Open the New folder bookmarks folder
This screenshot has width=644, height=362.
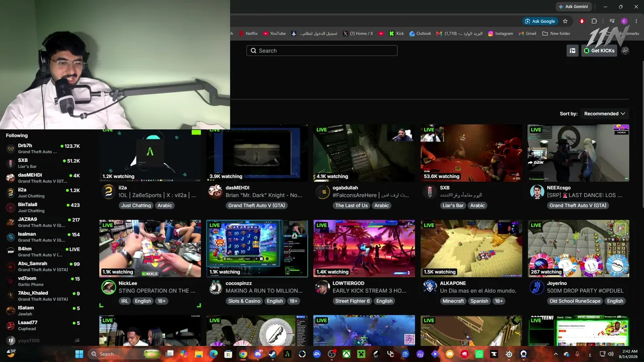point(556,34)
